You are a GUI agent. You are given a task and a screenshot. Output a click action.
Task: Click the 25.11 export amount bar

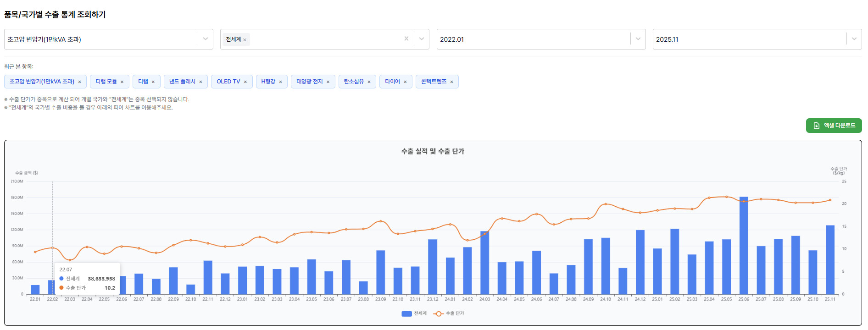(830, 261)
